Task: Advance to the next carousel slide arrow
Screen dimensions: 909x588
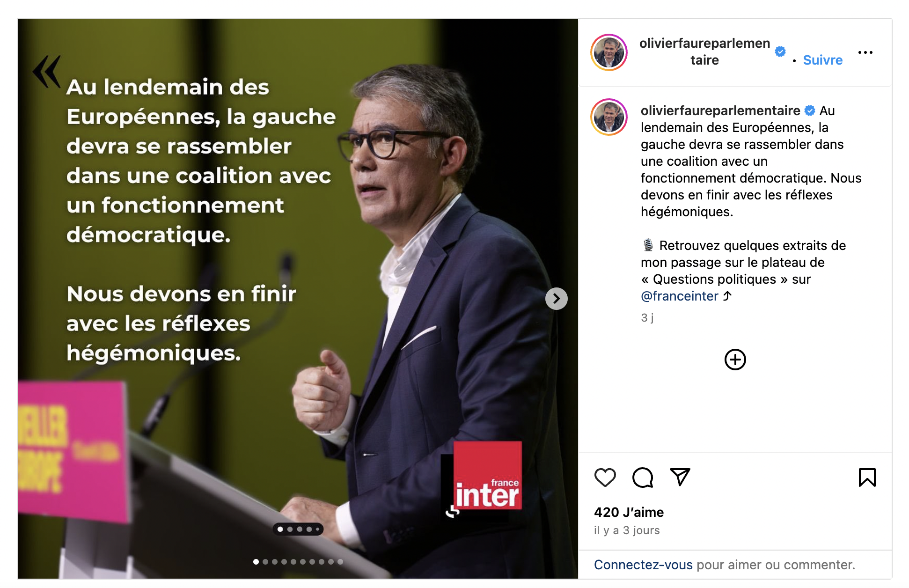Action: tap(556, 299)
